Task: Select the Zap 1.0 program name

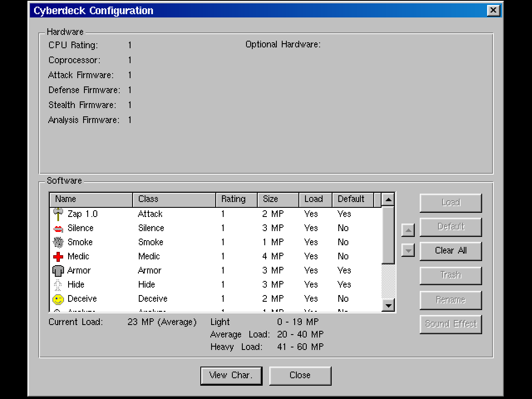Action: pos(83,214)
